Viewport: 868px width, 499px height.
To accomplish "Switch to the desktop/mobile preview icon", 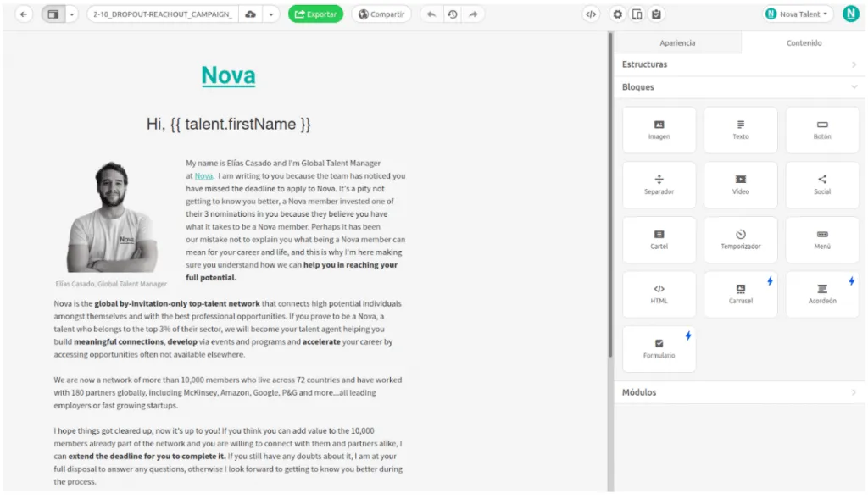I will 637,14.
